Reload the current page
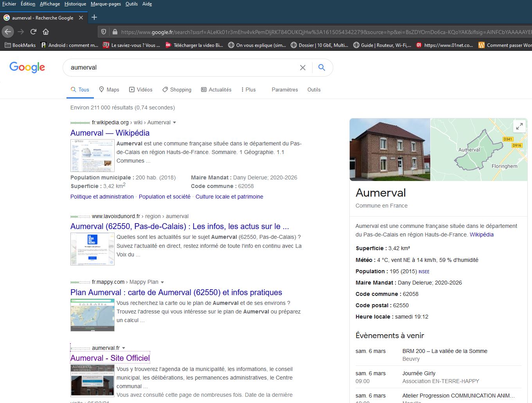Viewport: 532px width, 403px height. click(x=33, y=32)
